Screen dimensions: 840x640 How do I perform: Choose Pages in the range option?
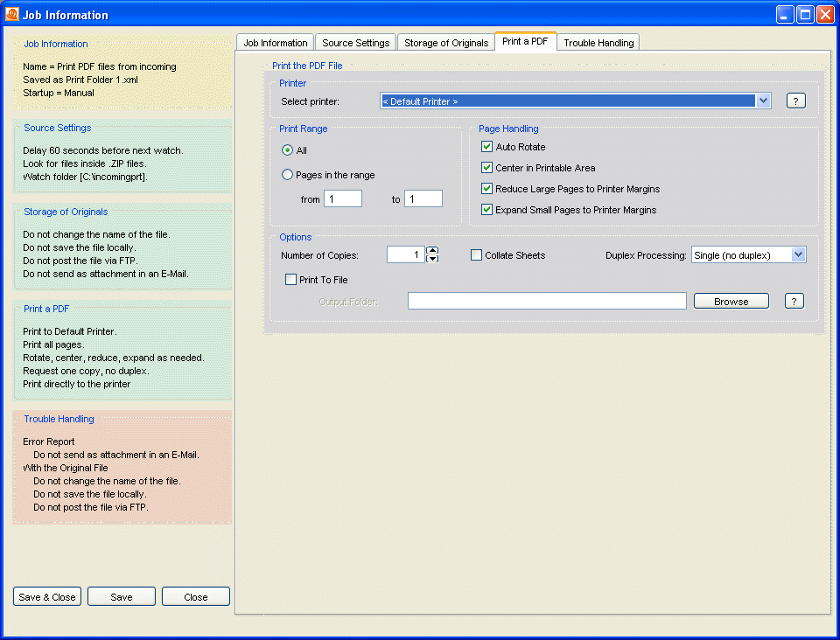(x=287, y=174)
